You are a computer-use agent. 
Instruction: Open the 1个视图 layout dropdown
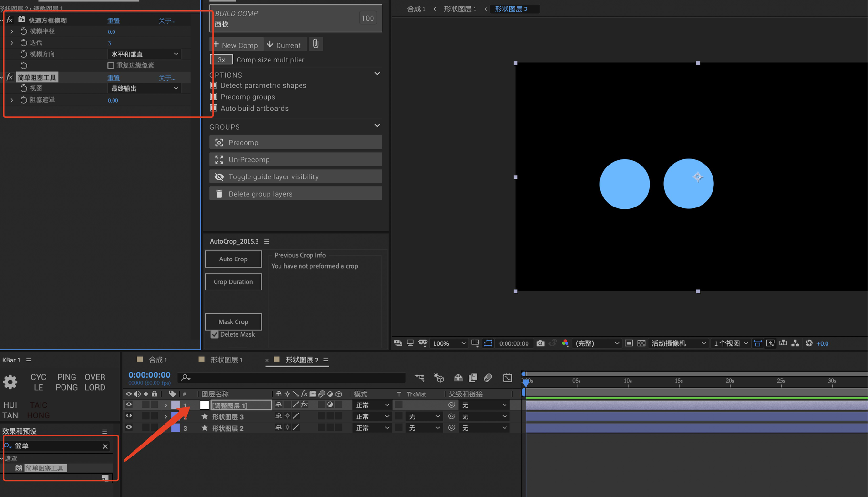tap(731, 343)
